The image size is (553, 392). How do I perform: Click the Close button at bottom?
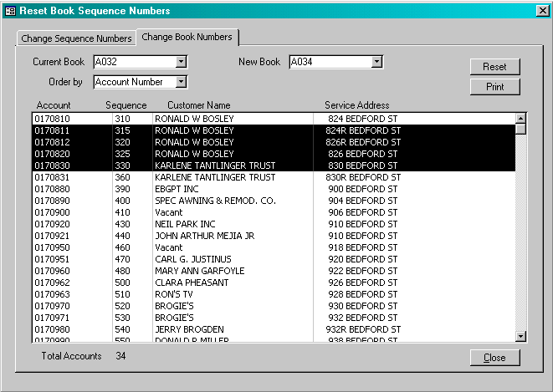(494, 358)
